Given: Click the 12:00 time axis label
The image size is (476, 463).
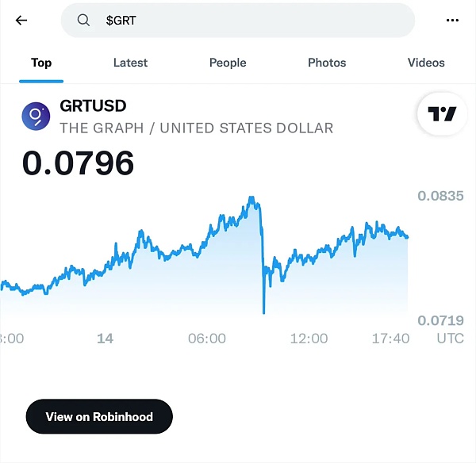Looking at the screenshot, I should (309, 339).
